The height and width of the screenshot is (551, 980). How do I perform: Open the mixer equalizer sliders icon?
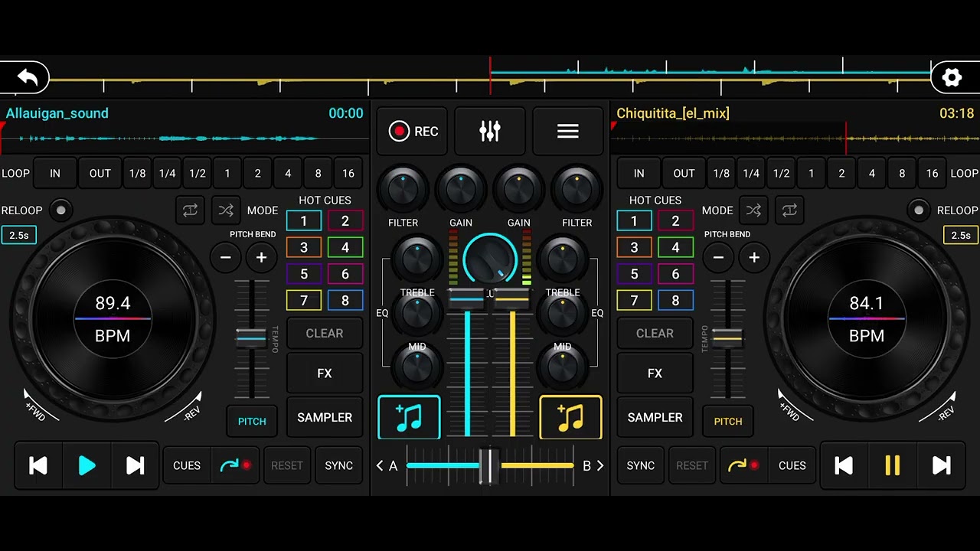click(x=490, y=132)
